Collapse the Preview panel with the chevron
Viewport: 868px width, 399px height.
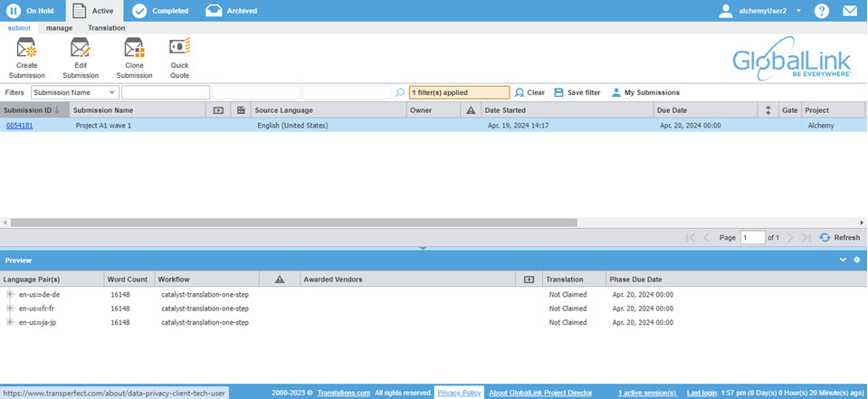pos(844,260)
